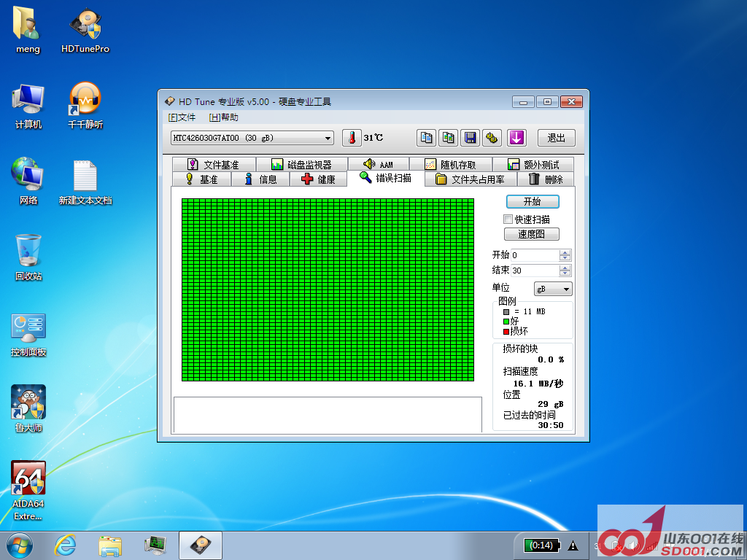Viewport: 747px width, 560px height.
Task: Open the HTC426030G7AT00 drive selection dropdown
Action: tap(252, 138)
